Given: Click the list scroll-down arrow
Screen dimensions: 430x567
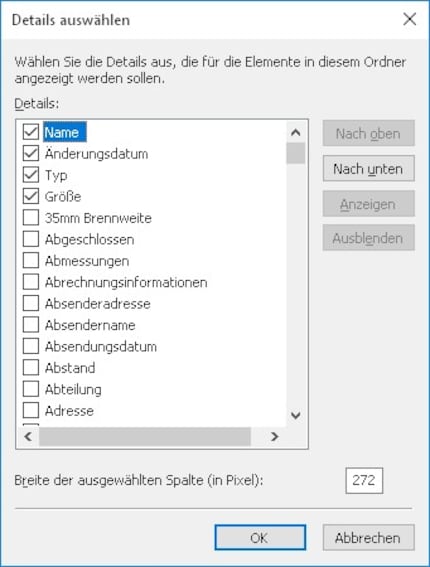Looking at the screenshot, I should [x=295, y=415].
